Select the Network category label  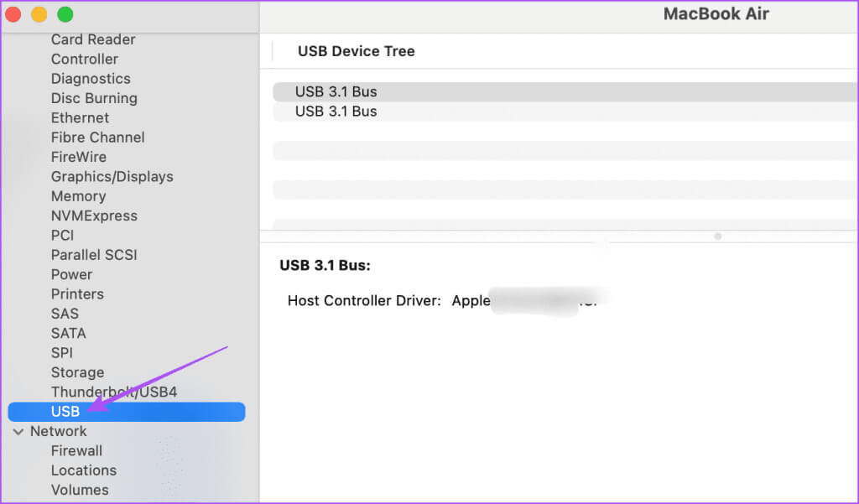59,431
